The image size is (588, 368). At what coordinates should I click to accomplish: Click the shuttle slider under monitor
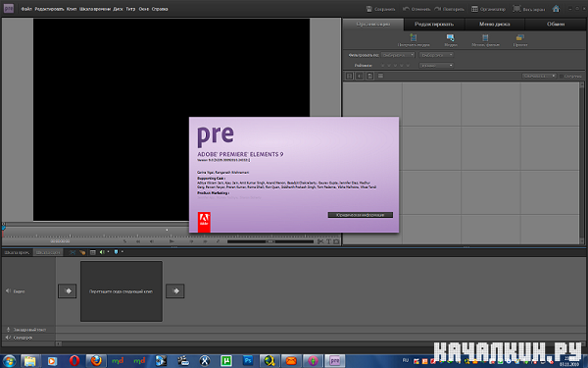point(270,241)
